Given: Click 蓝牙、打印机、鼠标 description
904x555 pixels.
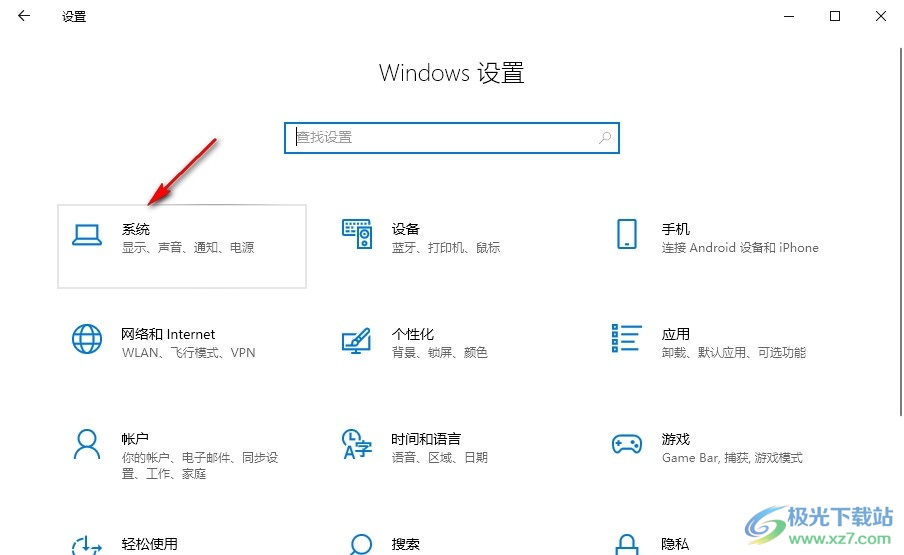Looking at the screenshot, I should pyautogui.click(x=446, y=248).
